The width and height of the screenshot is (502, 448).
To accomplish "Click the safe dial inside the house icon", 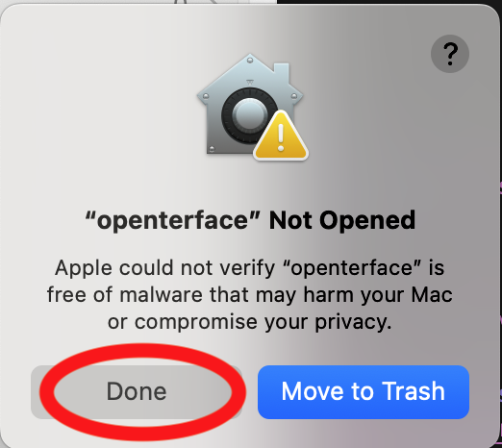I will coord(249,114).
